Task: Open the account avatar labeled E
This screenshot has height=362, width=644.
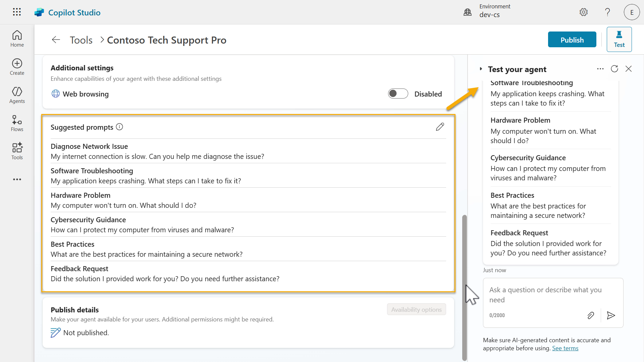Action: coord(632,12)
